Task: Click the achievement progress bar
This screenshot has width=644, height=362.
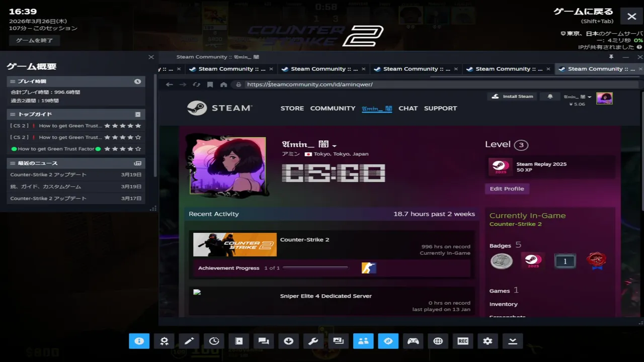Action: click(x=315, y=268)
